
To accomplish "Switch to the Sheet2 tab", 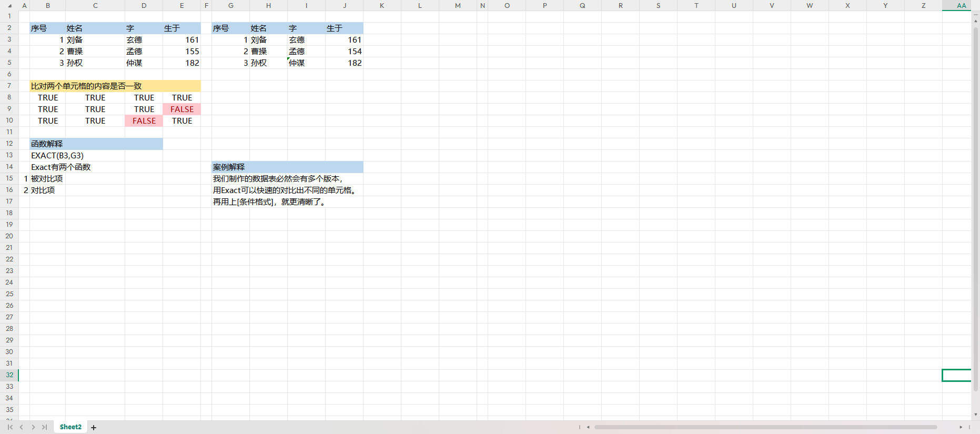I will click(x=70, y=427).
